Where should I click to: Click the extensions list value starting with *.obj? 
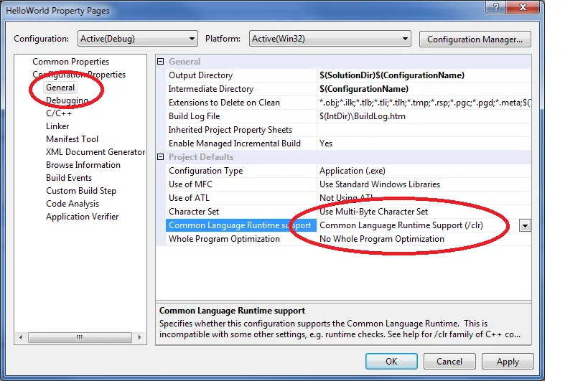coord(425,103)
